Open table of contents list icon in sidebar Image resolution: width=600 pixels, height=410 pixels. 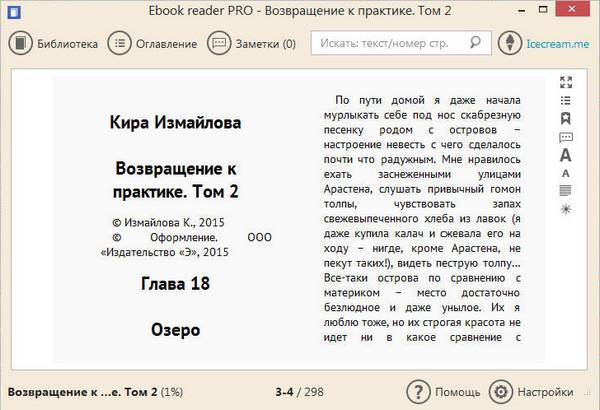(x=566, y=100)
